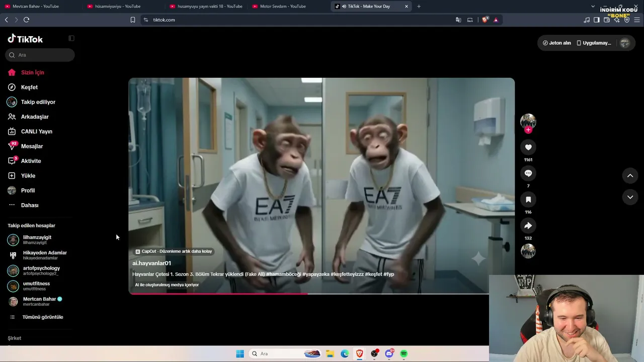Reload the TikTok page
This screenshot has width=644, height=362.
26,20
